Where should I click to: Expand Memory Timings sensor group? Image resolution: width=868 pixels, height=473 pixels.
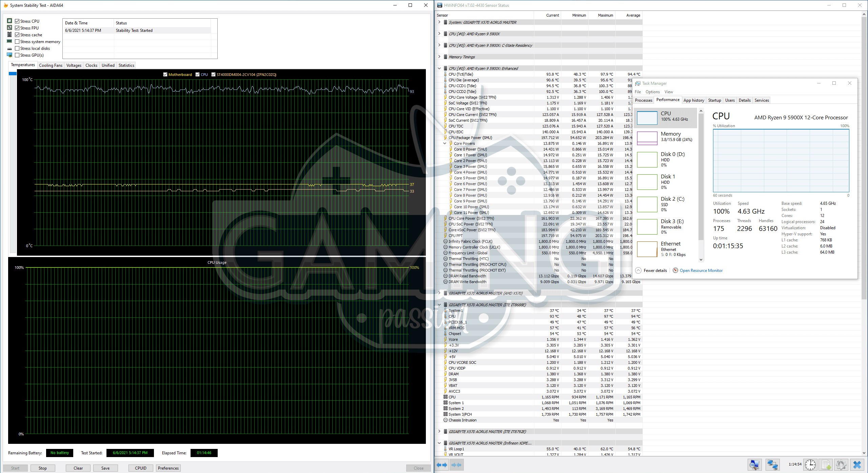pyautogui.click(x=439, y=57)
